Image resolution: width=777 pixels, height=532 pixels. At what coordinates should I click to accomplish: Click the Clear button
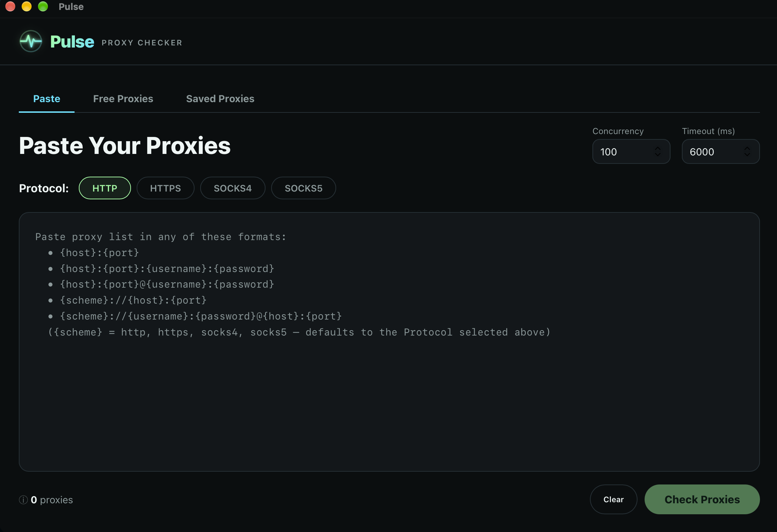click(x=614, y=499)
